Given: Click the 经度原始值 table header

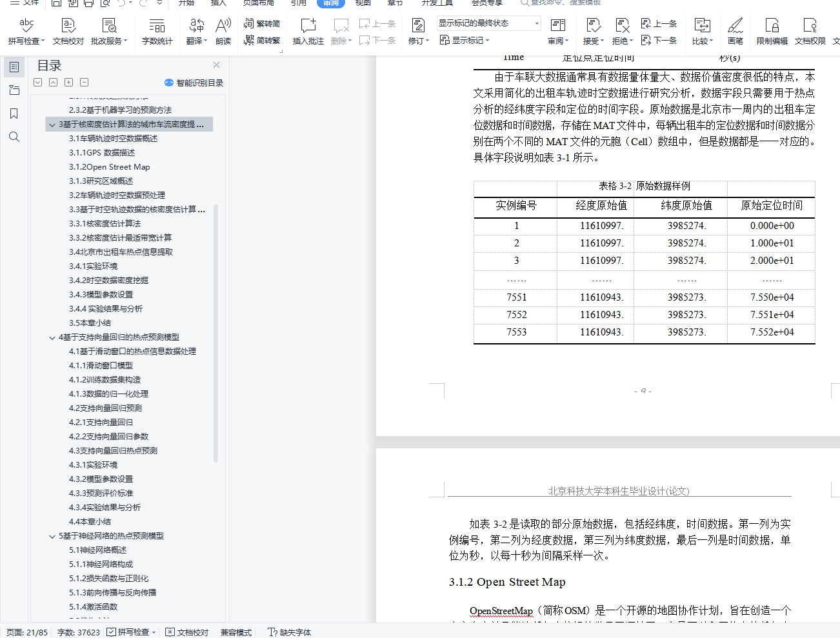Looking at the screenshot, I should [601, 206].
